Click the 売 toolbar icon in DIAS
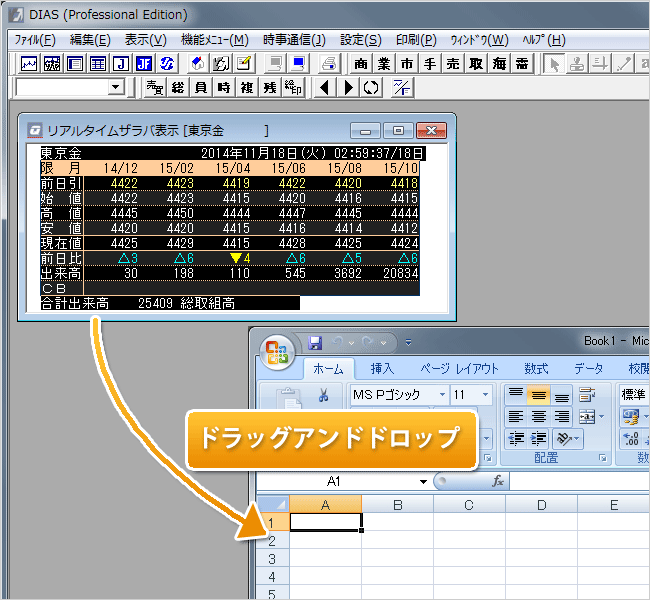 (453, 64)
